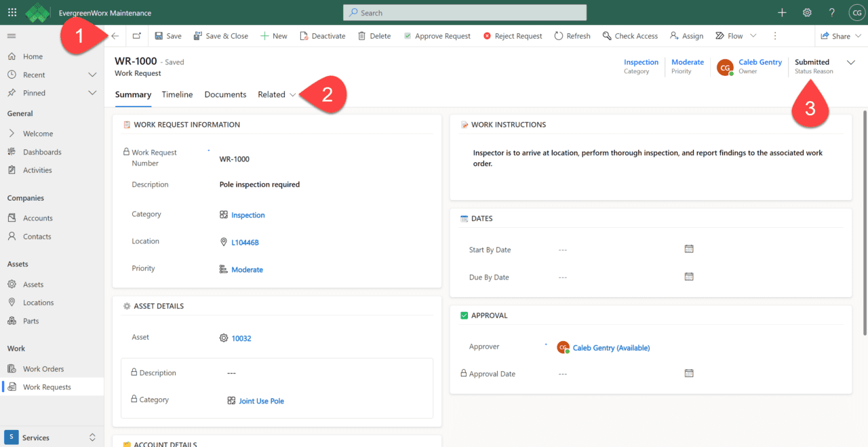Viewport: 868px width, 447px height.
Task: Refresh the record
Action: 572,36
